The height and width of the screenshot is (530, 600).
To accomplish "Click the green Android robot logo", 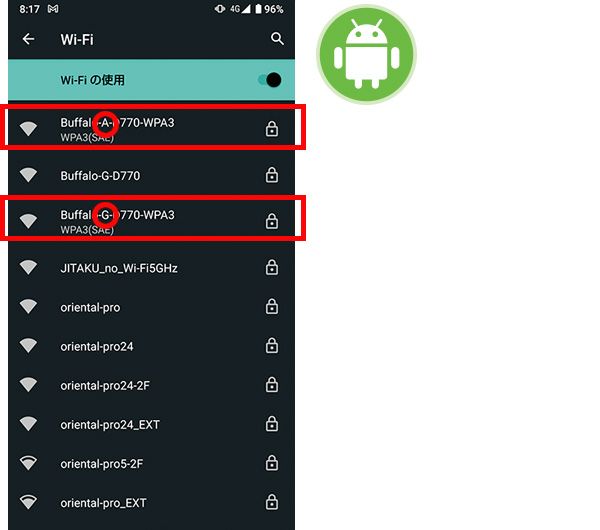I will point(366,54).
